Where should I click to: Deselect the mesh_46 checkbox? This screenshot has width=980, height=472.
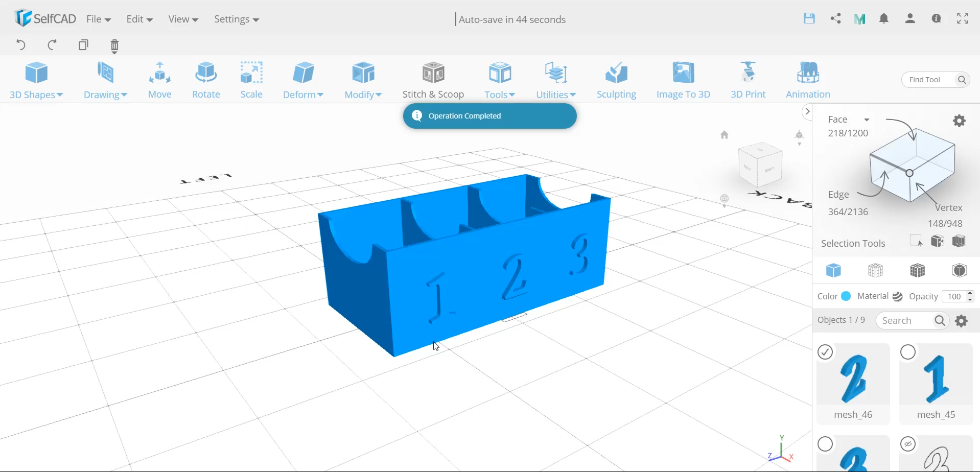[x=825, y=352]
